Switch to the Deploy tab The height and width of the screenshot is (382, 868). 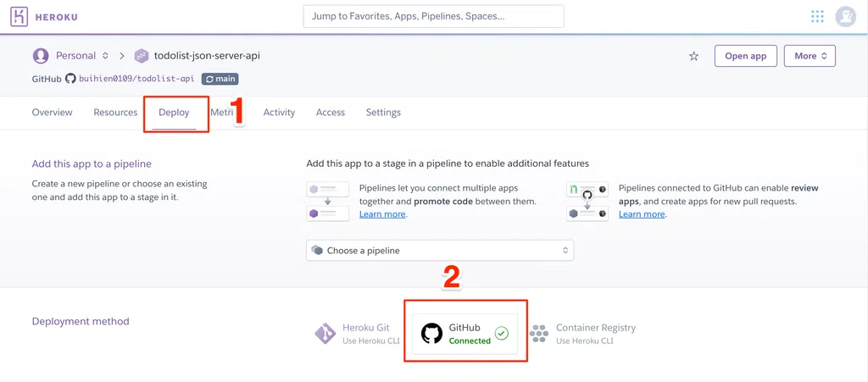click(x=174, y=113)
